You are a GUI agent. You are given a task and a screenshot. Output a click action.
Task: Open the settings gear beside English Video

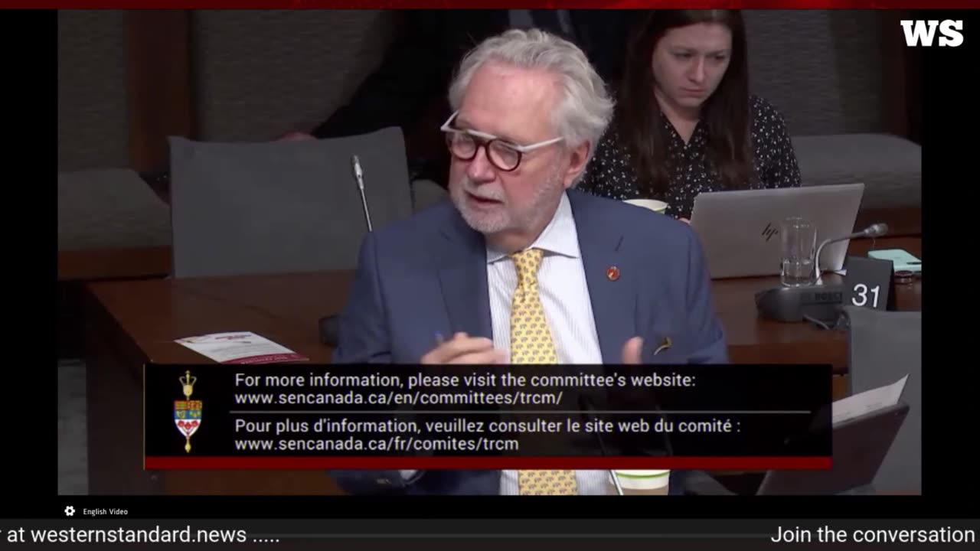tap(70, 511)
